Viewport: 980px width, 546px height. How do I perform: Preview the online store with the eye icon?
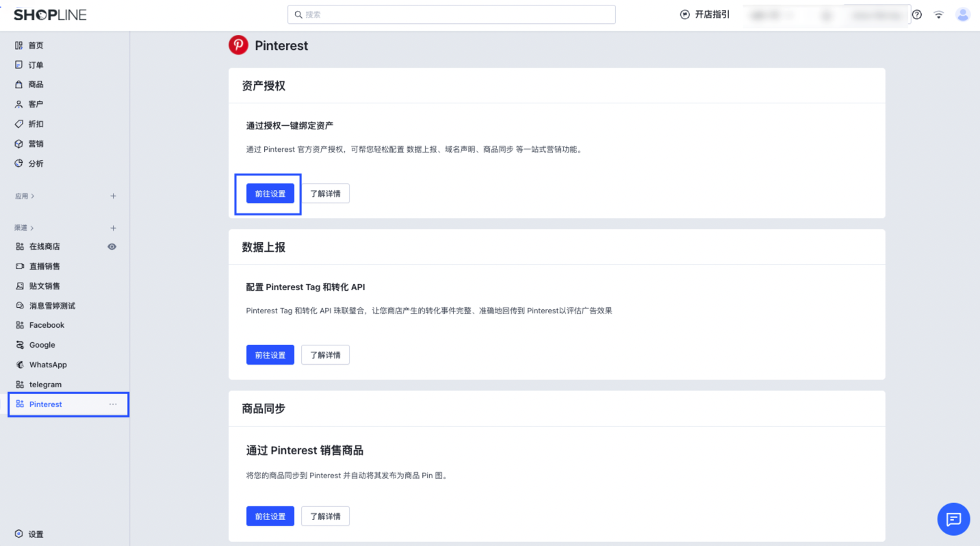(x=112, y=246)
